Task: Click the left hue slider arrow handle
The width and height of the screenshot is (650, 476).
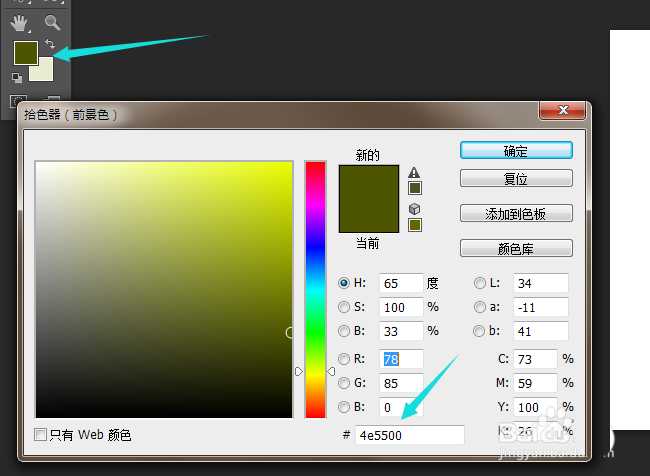Action: click(299, 372)
